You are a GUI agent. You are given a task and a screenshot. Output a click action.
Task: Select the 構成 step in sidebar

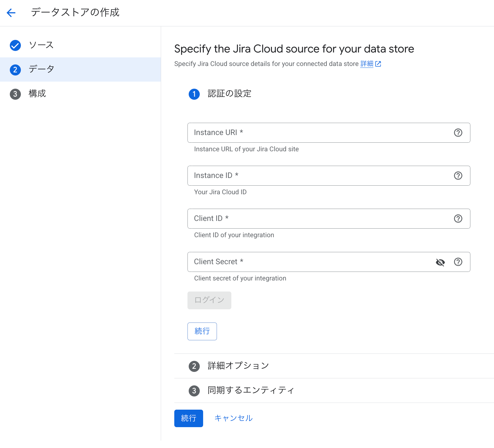80,94
